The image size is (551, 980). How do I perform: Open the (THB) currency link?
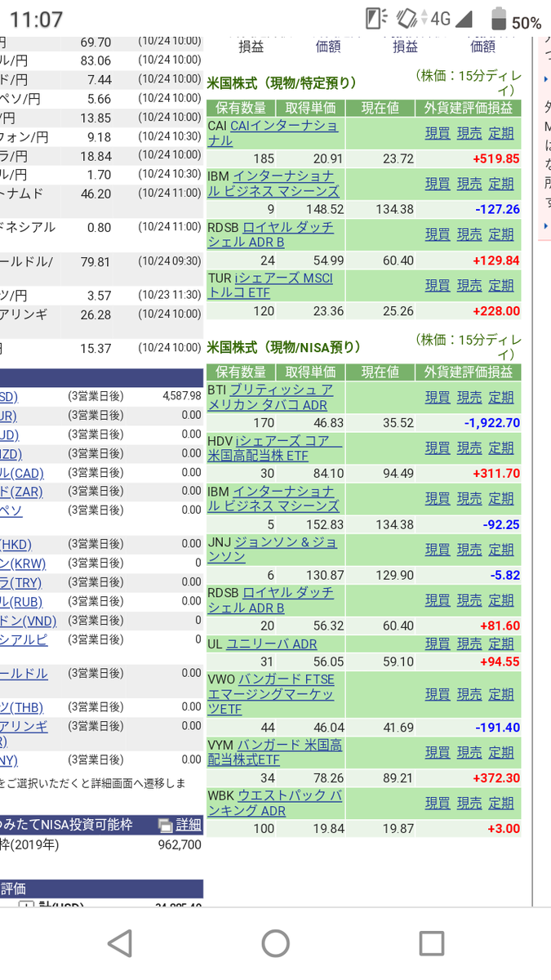click(x=21, y=707)
